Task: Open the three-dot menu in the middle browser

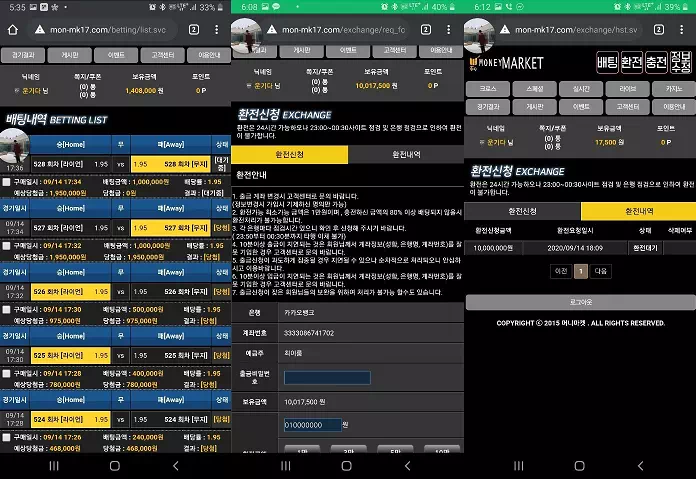Action: point(448,30)
